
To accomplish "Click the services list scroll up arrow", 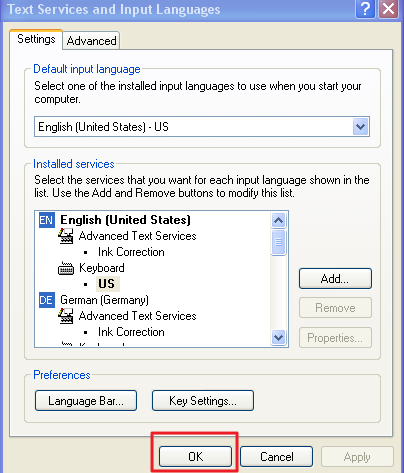I will (x=278, y=220).
